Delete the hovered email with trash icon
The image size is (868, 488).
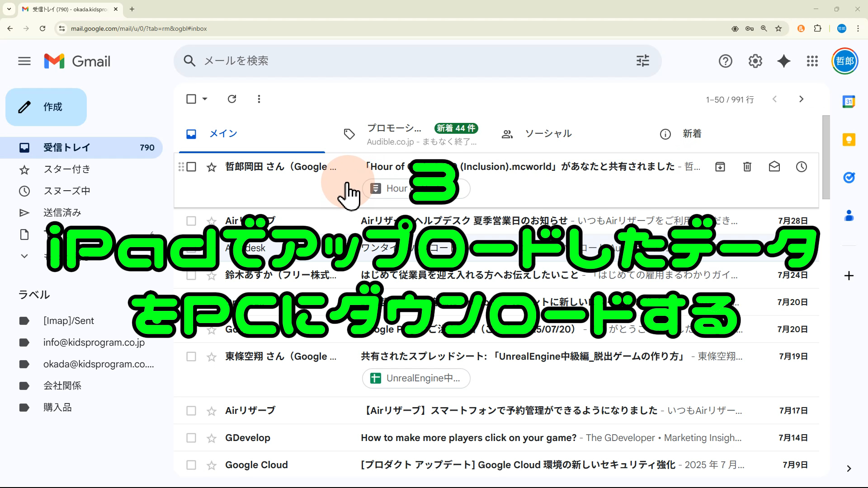(x=747, y=167)
